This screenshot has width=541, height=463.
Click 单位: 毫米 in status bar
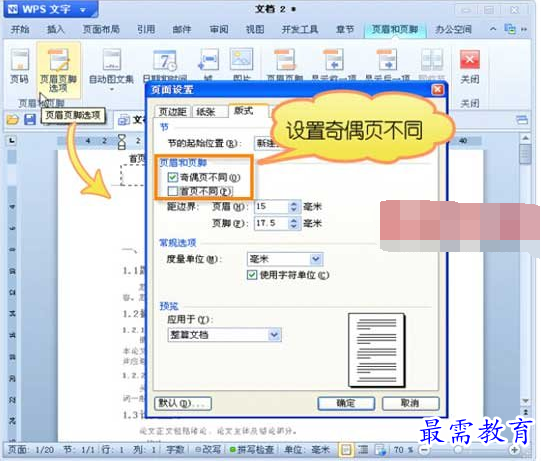(x=307, y=450)
